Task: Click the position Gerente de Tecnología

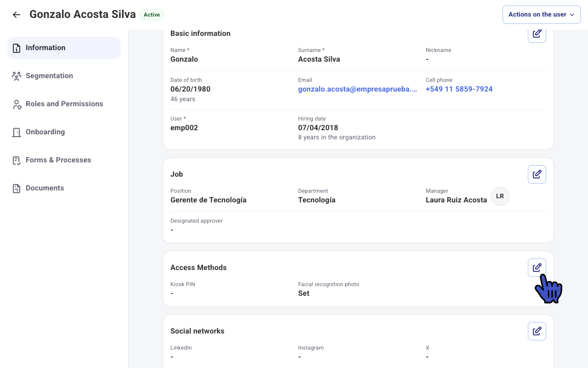Action: (209, 200)
